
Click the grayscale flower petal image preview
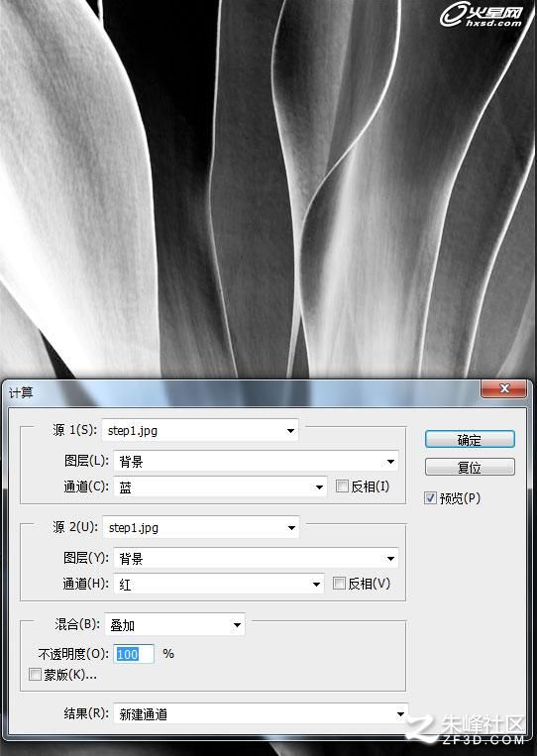click(268, 188)
